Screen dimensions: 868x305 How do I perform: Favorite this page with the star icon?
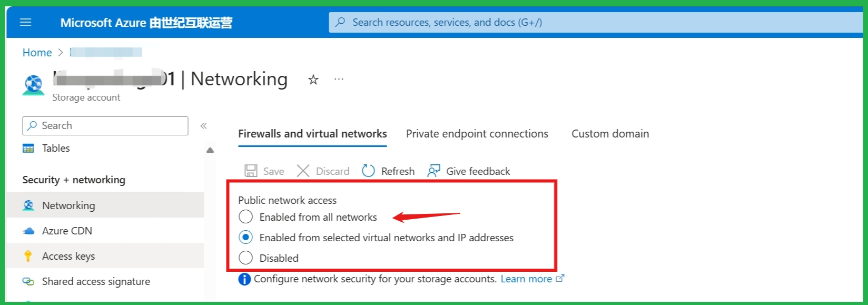point(313,80)
